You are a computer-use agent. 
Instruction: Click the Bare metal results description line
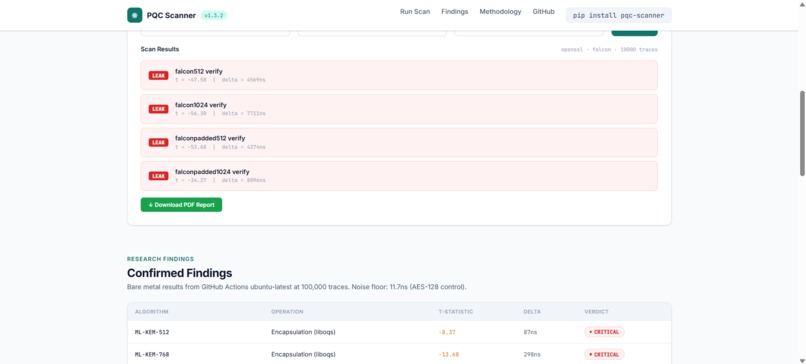point(297,287)
